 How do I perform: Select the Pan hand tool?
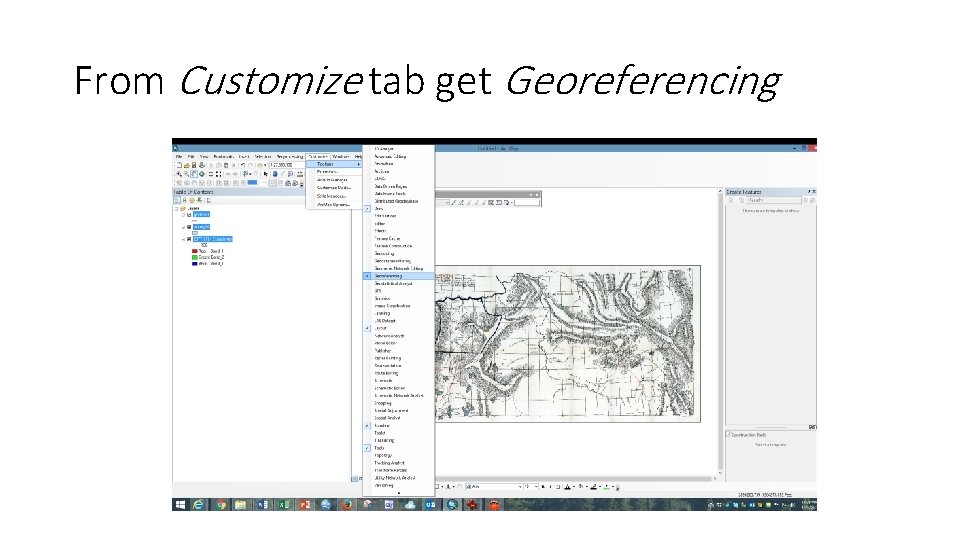pyautogui.click(x=194, y=174)
